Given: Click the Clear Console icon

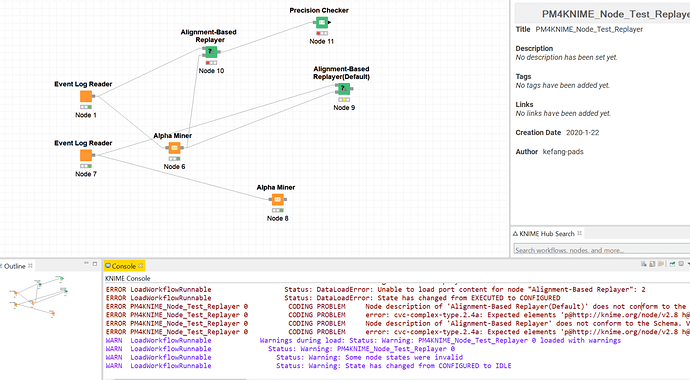Looking at the screenshot, I should click(643, 264).
